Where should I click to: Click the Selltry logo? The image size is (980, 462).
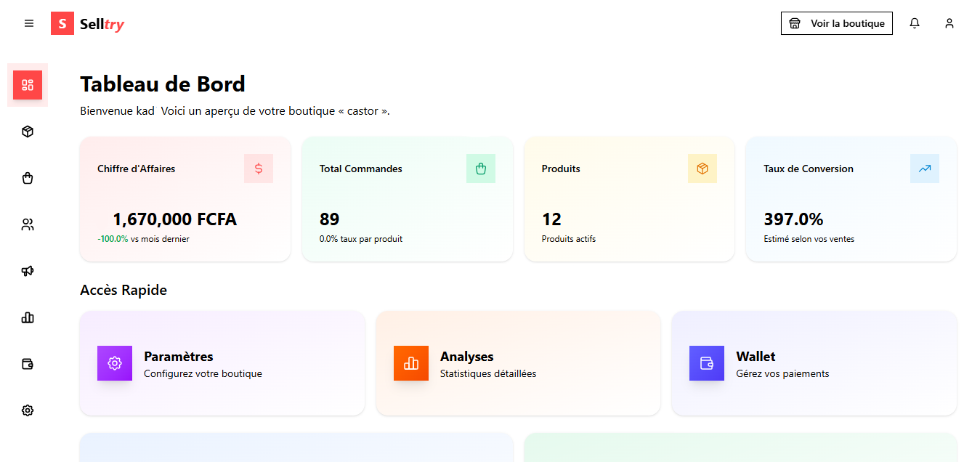(x=88, y=24)
